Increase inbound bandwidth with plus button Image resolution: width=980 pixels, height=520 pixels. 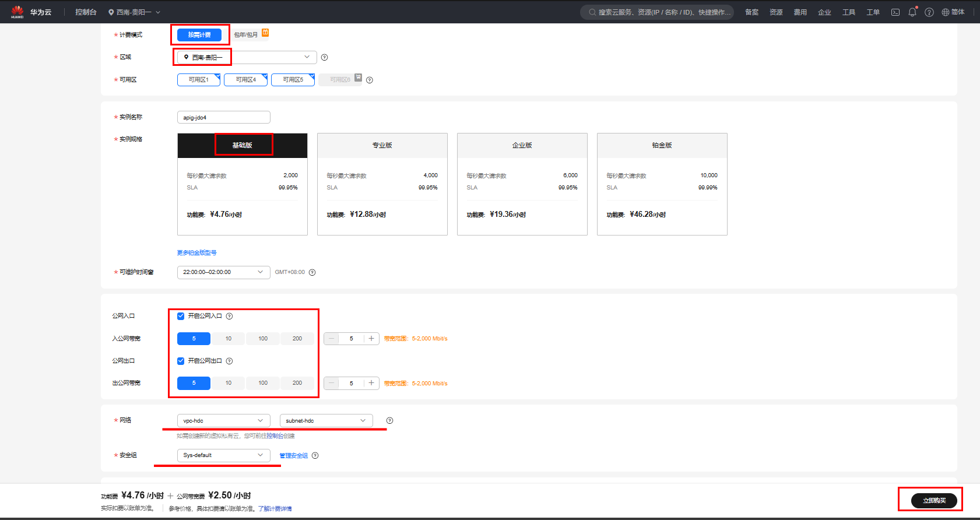pos(371,339)
